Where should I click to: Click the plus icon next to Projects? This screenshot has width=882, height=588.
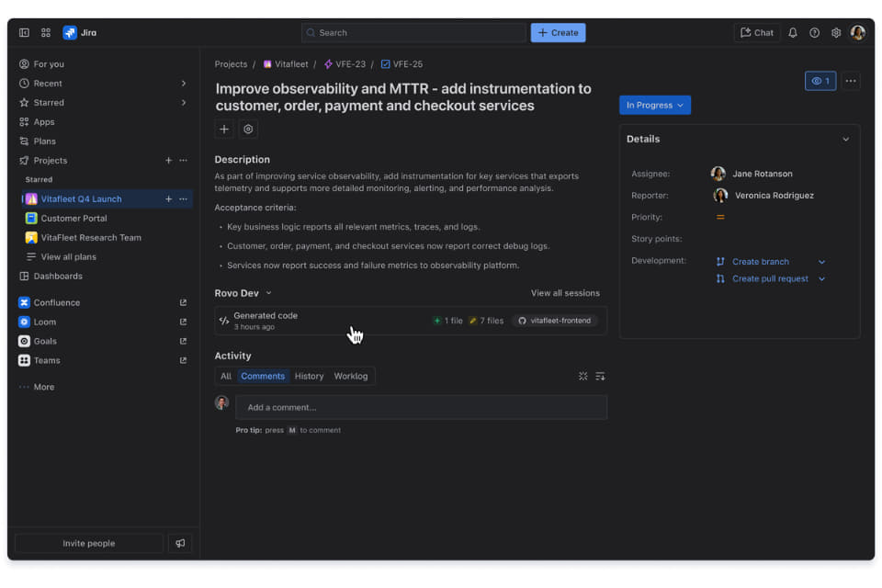[168, 161]
